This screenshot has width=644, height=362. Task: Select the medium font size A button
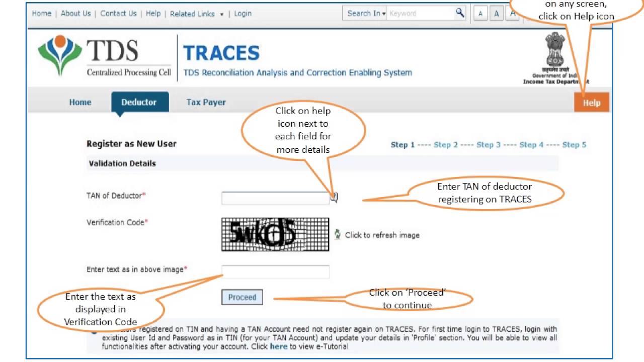[x=496, y=14]
